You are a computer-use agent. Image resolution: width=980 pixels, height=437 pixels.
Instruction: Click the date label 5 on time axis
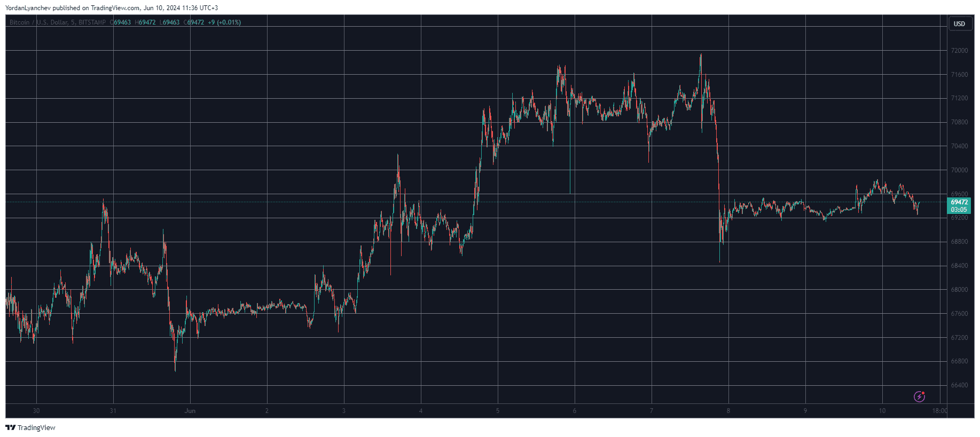coord(498,411)
